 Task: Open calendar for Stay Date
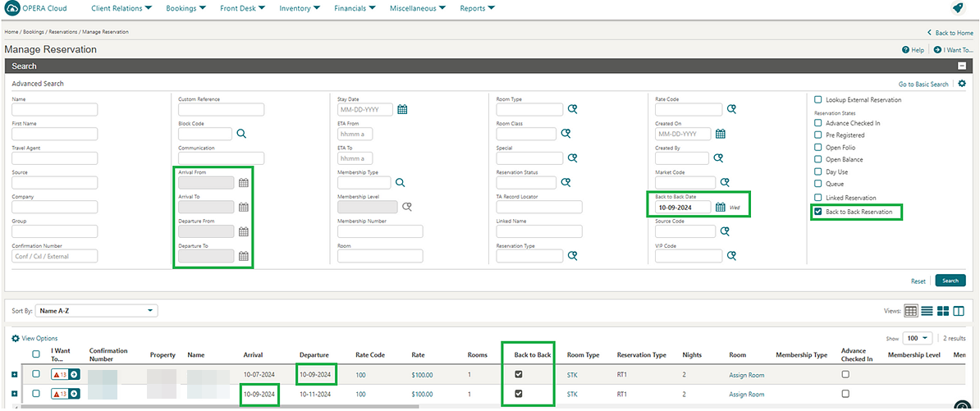[402, 110]
